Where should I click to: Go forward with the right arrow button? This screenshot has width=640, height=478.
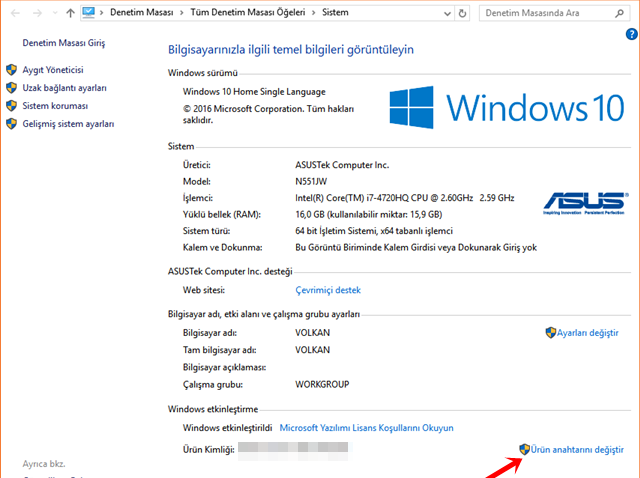pos(37,13)
